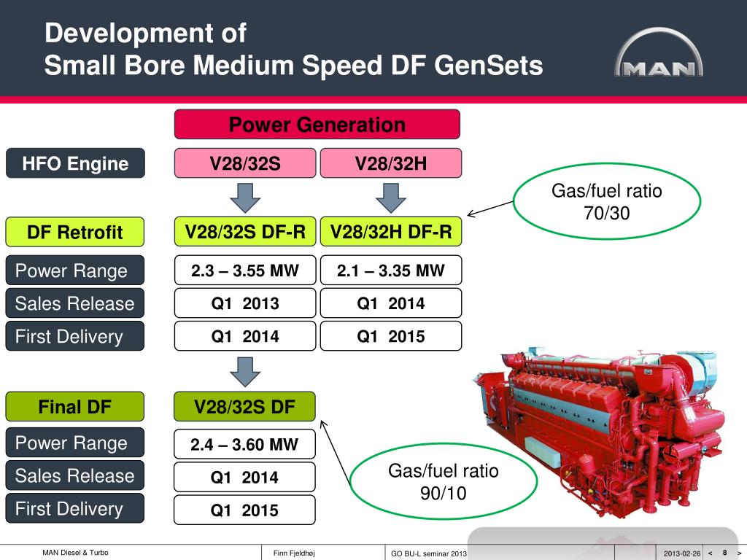
Task: Select the Power Range label under Final DF
Action: tap(75, 443)
